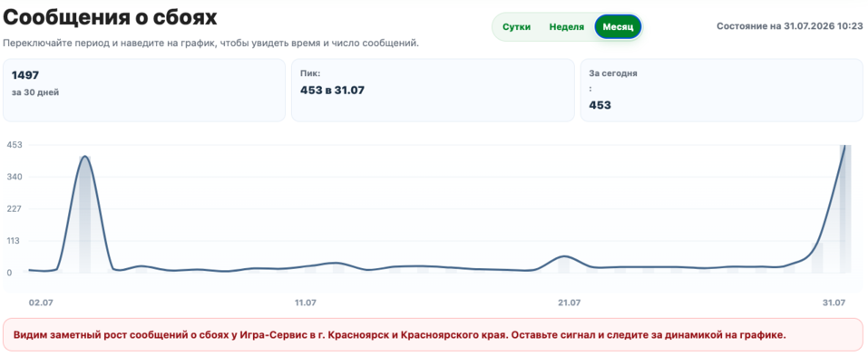Click the first tall peak on the chart line

(x=84, y=157)
